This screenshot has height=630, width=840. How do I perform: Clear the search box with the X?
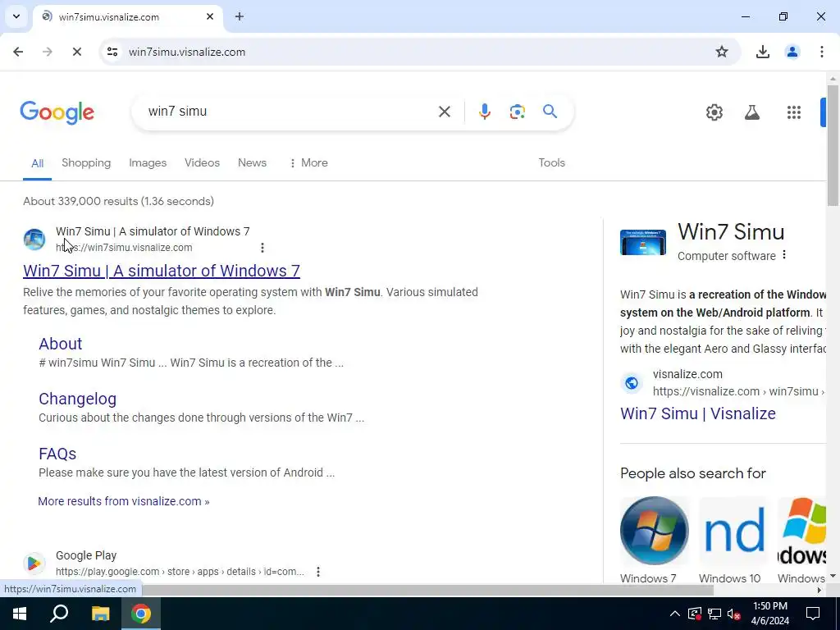(445, 112)
